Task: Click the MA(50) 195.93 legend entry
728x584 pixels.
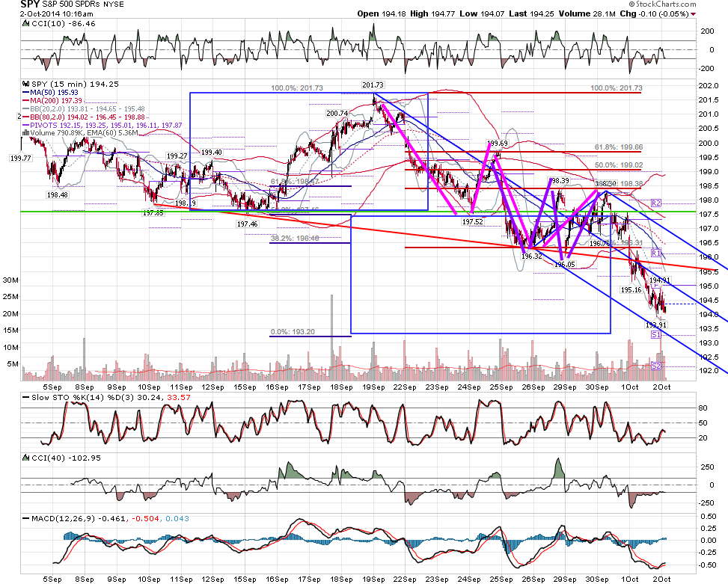Action: point(54,92)
